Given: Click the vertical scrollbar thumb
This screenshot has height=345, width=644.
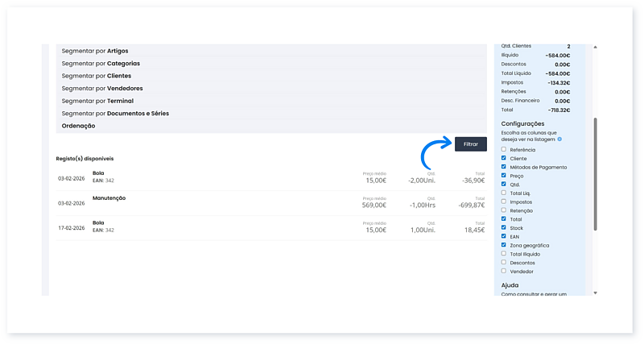Looking at the screenshot, I should pos(596,173).
